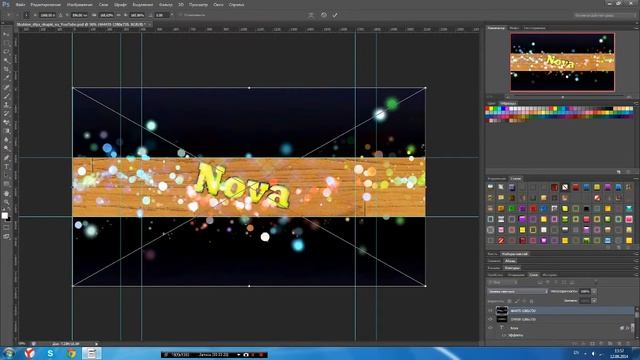Toggle lock transparent pixels in Layers
The height and width of the screenshot is (360, 640).
[x=509, y=301]
